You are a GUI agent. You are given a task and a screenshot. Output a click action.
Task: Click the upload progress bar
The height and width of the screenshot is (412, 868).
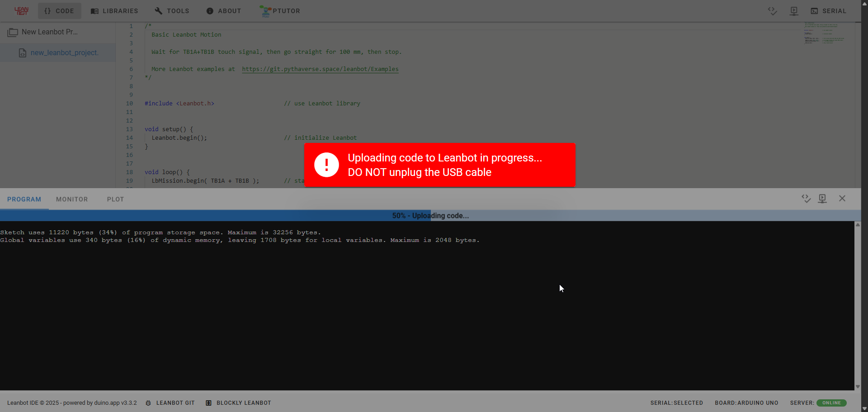coord(430,216)
